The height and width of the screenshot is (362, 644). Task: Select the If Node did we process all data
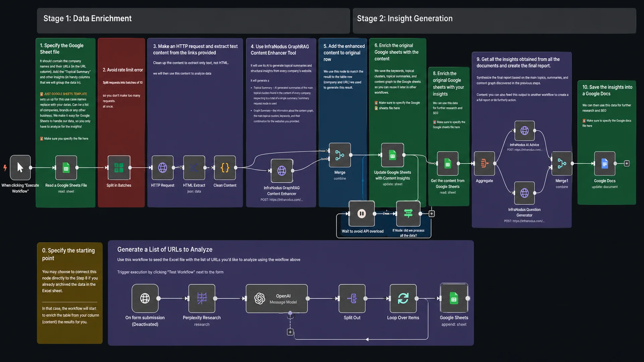408,214
